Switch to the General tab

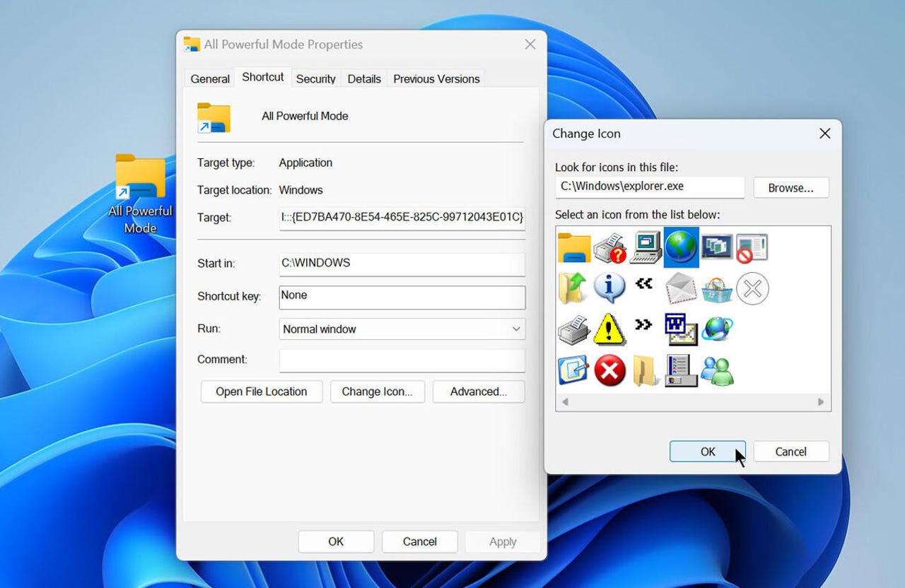coord(210,78)
